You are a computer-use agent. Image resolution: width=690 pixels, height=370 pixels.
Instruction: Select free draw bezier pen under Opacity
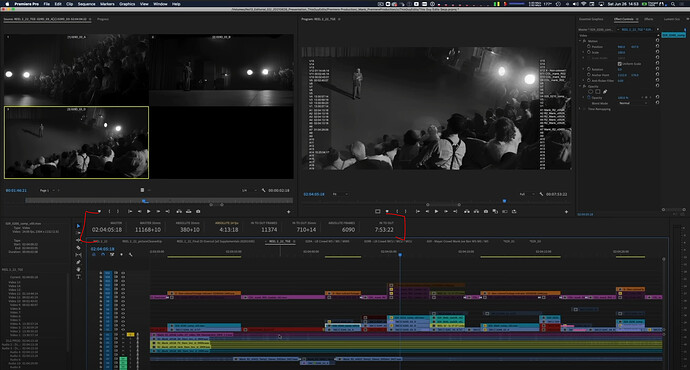pos(605,92)
